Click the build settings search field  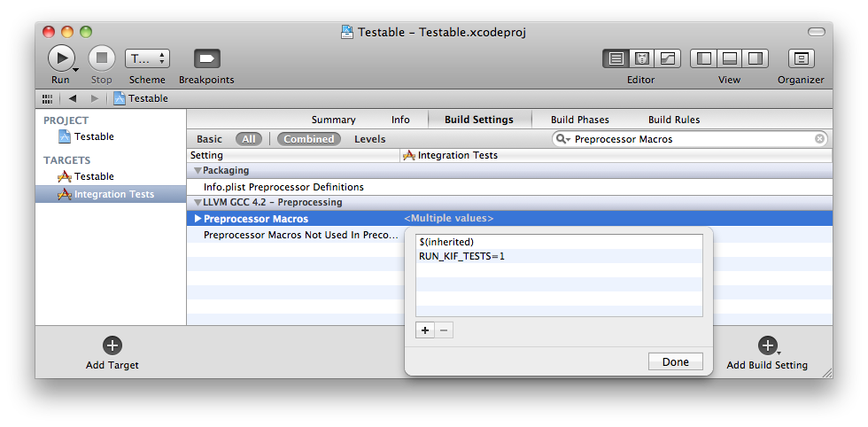(691, 139)
